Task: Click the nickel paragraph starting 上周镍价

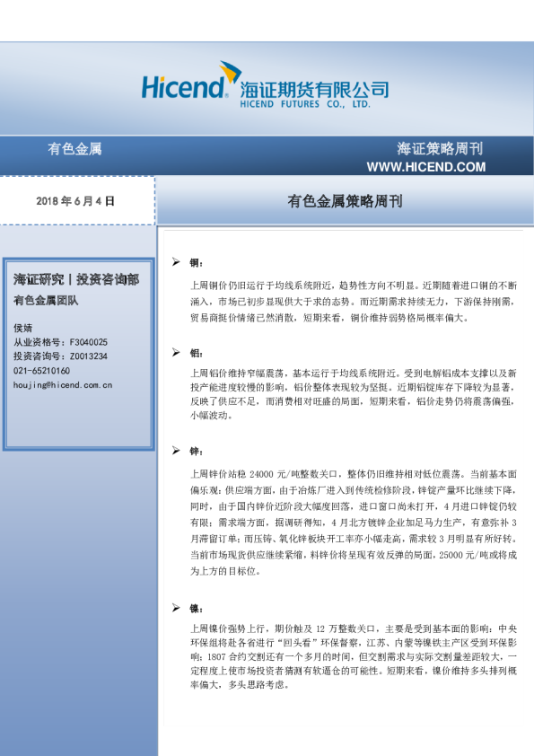Action: coord(354,656)
